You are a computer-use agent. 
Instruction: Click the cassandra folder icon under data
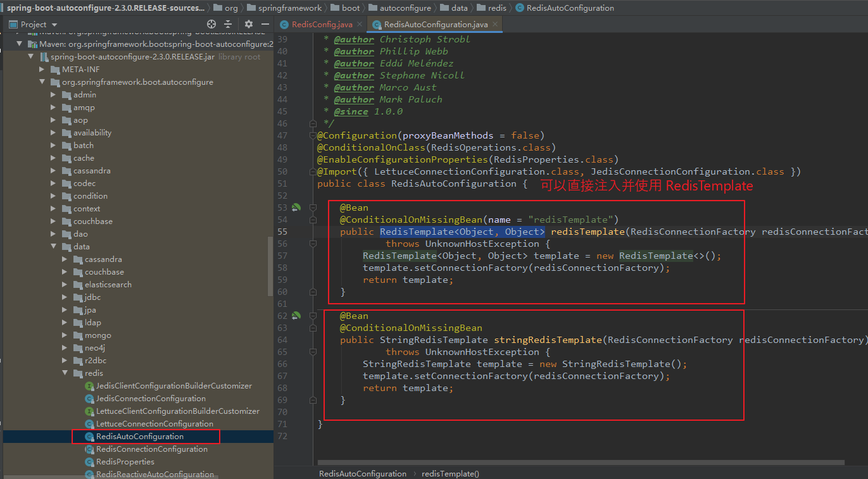[78, 259]
